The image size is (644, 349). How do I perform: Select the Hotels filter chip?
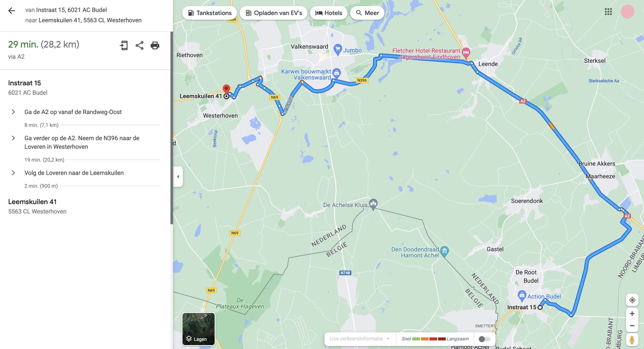(x=329, y=13)
